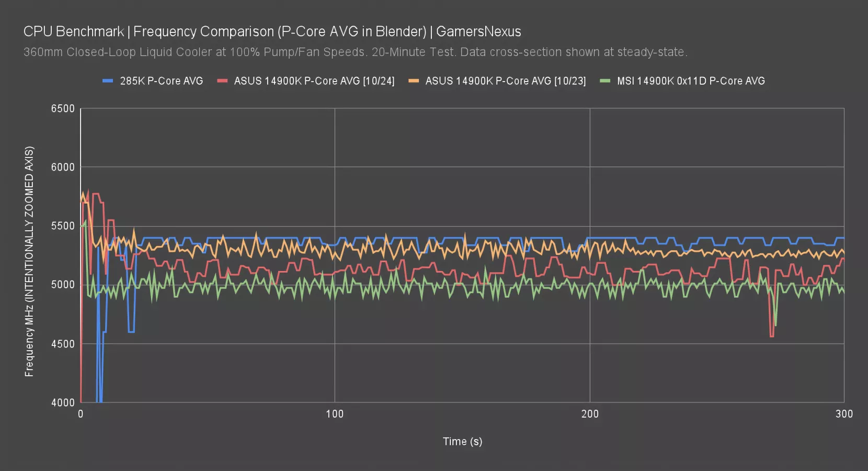The image size is (868, 471).
Task: Click the 5500 y-axis tick label
Action: 63,226
